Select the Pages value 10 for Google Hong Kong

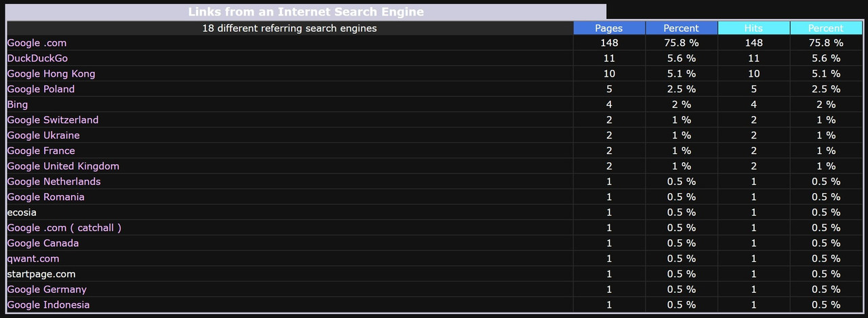click(x=609, y=74)
